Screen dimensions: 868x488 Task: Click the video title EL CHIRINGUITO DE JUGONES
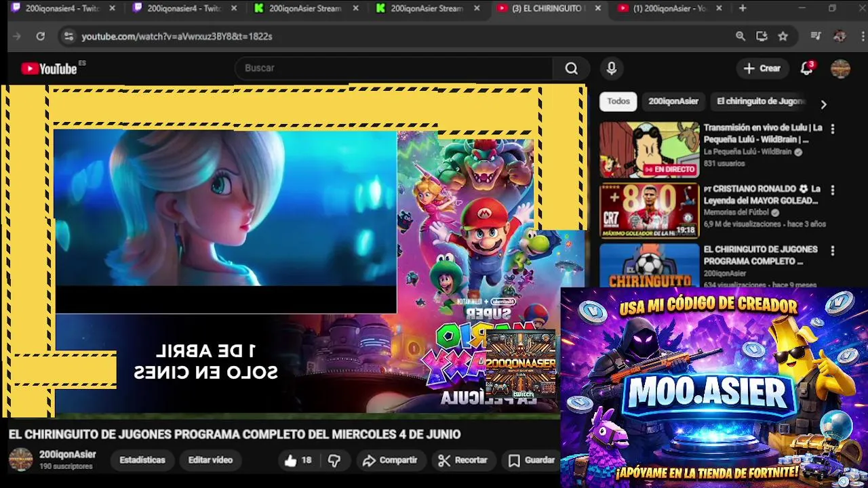pyautogui.click(x=235, y=434)
